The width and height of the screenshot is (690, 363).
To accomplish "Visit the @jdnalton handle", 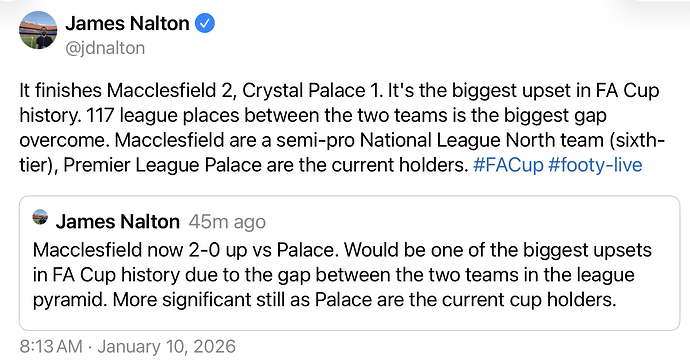I will (105, 48).
